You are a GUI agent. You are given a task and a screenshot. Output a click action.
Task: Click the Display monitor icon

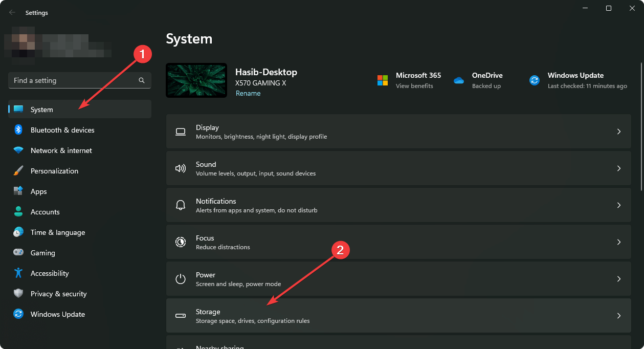point(181,132)
